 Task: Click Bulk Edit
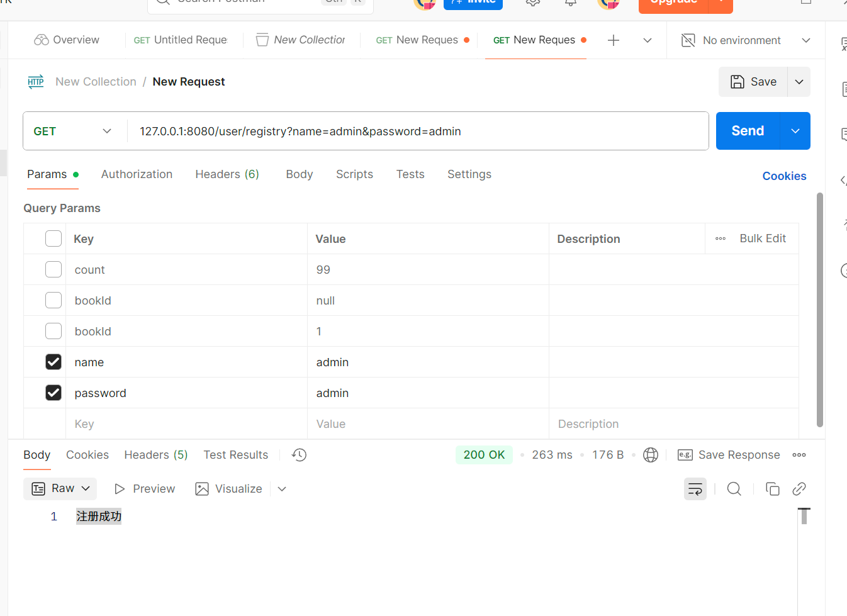tap(763, 238)
